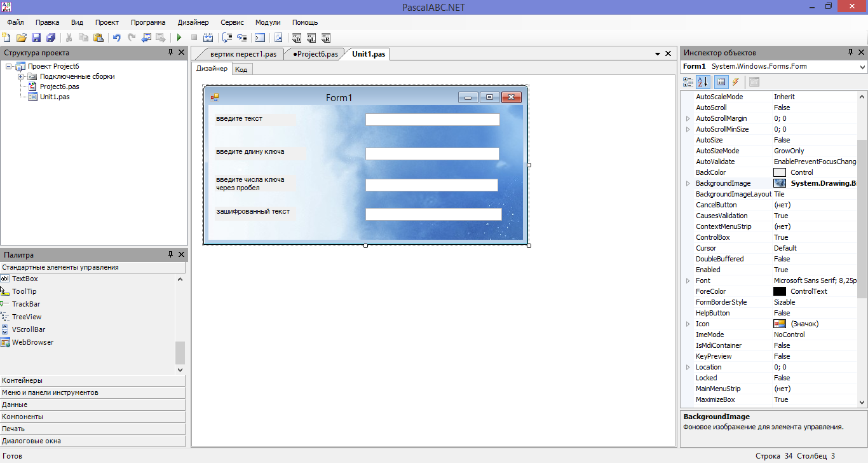Expand the Подключенные сборки tree node

pyautogui.click(x=21, y=76)
